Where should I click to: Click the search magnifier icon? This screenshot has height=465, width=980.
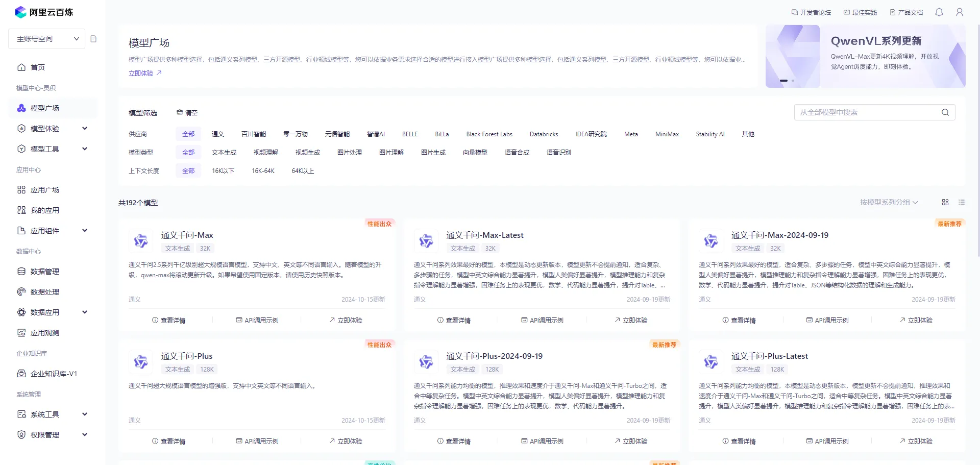click(x=945, y=112)
